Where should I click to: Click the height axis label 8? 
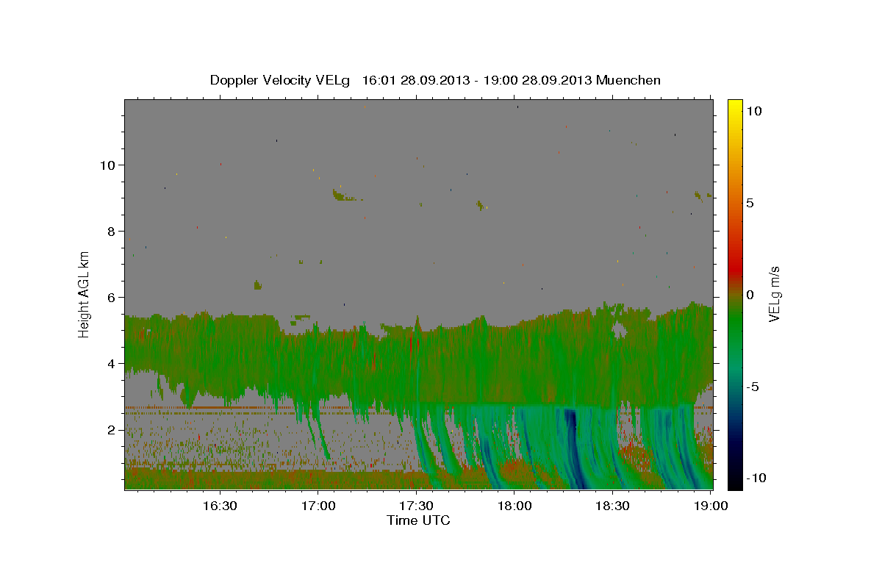[111, 231]
